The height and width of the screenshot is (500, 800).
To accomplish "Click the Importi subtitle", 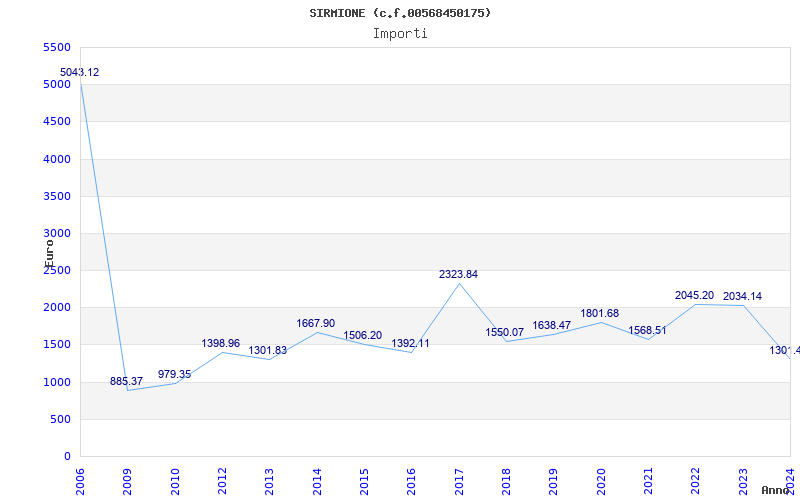I will click(400, 34).
